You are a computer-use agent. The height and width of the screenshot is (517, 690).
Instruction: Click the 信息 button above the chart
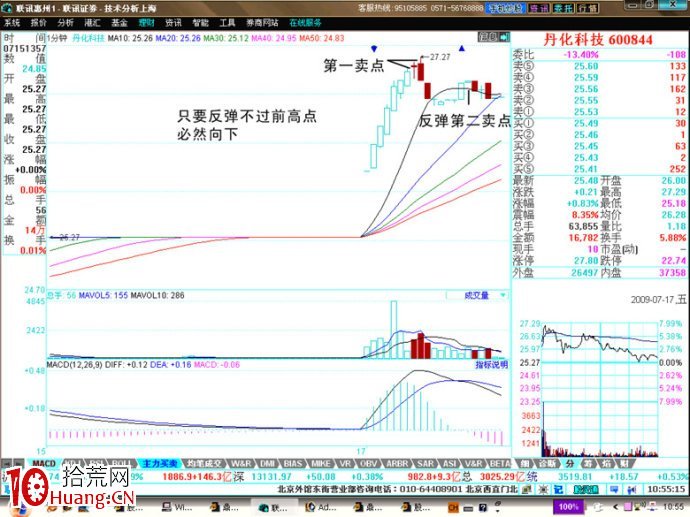pyautogui.click(x=488, y=37)
